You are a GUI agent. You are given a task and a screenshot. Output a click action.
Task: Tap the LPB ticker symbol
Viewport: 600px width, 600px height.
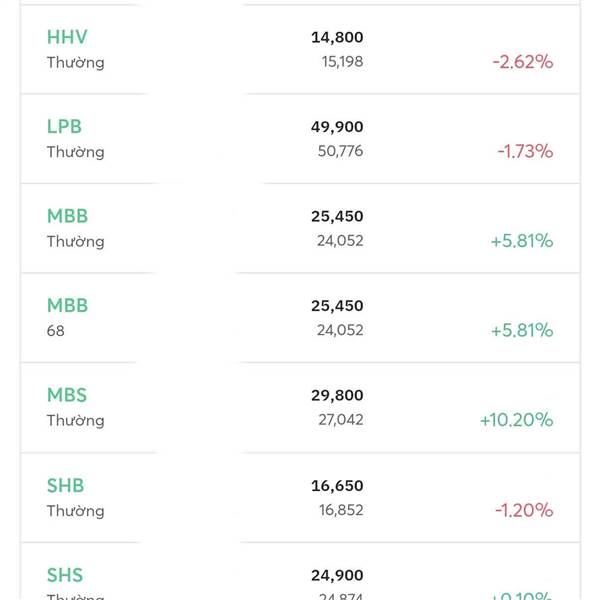tap(64, 127)
